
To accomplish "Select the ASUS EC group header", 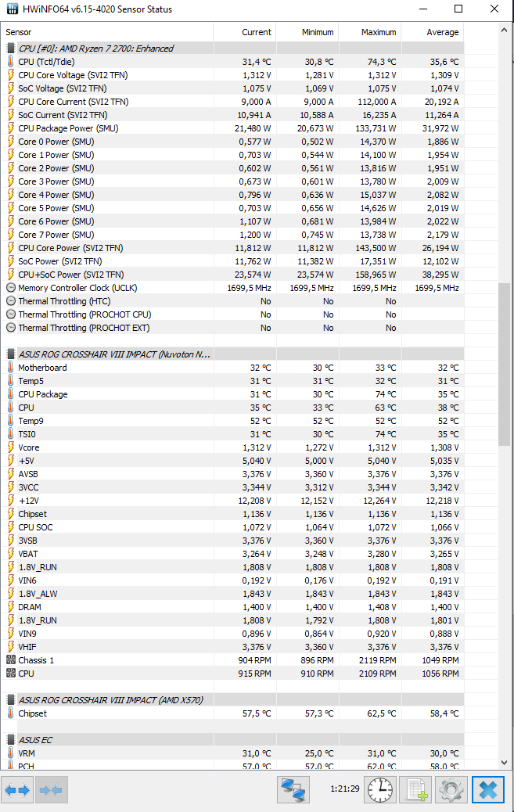I will click(x=232, y=740).
